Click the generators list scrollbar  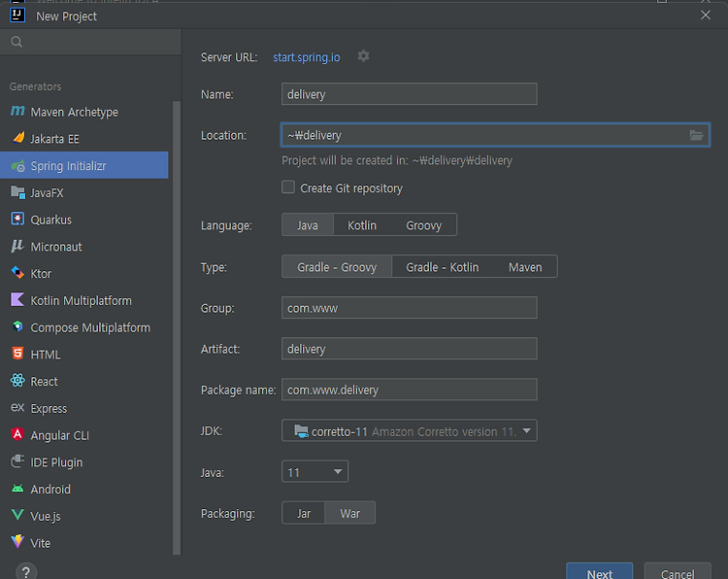[x=177, y=327]
